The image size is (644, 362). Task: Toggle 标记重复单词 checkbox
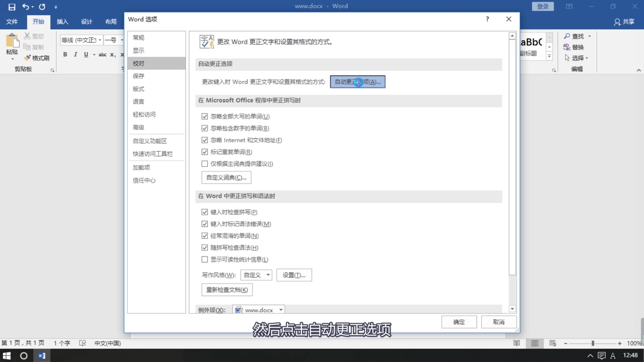coord(205,152)
